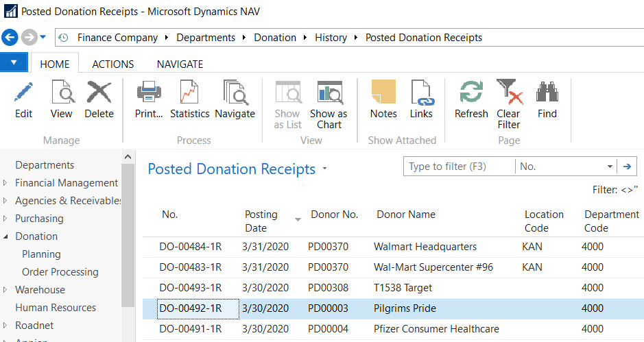
Task: Select receipt DO-00493-1R
Action: tap(191, 288)
